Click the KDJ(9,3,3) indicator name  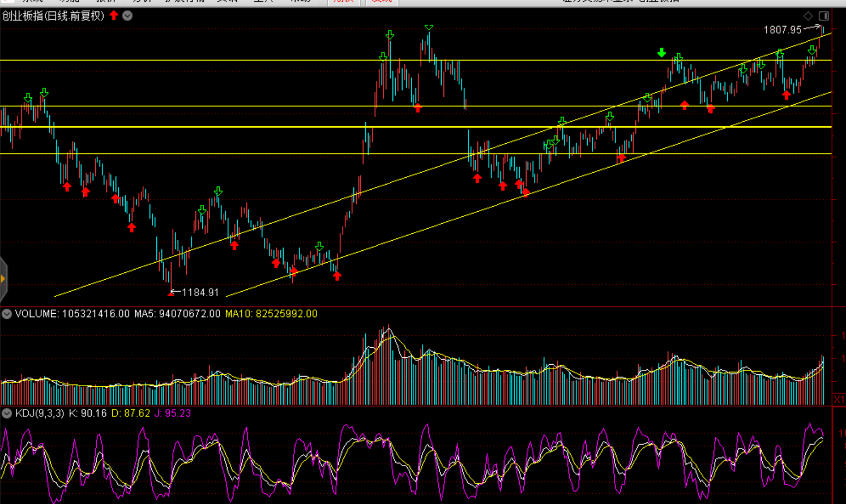point(40,413)
